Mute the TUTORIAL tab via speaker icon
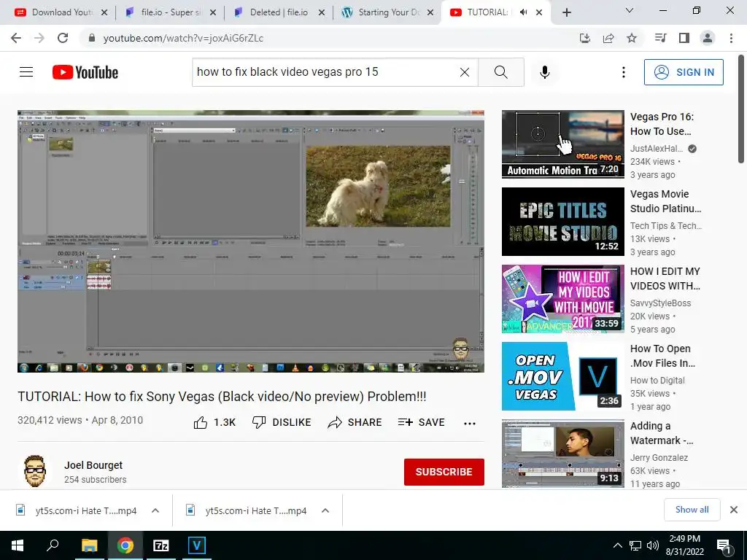Viewport: 747px width, 560px height. tap(523, 12)
